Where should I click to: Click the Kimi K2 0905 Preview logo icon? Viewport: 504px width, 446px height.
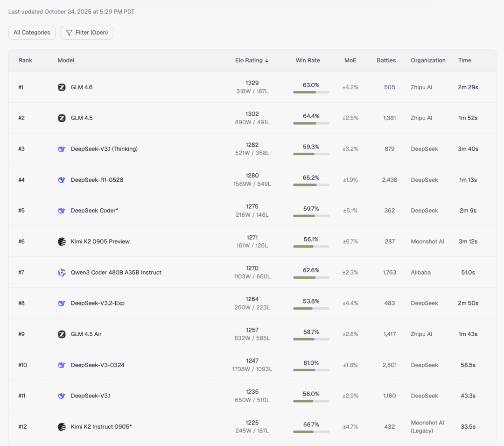pos(62,241)
